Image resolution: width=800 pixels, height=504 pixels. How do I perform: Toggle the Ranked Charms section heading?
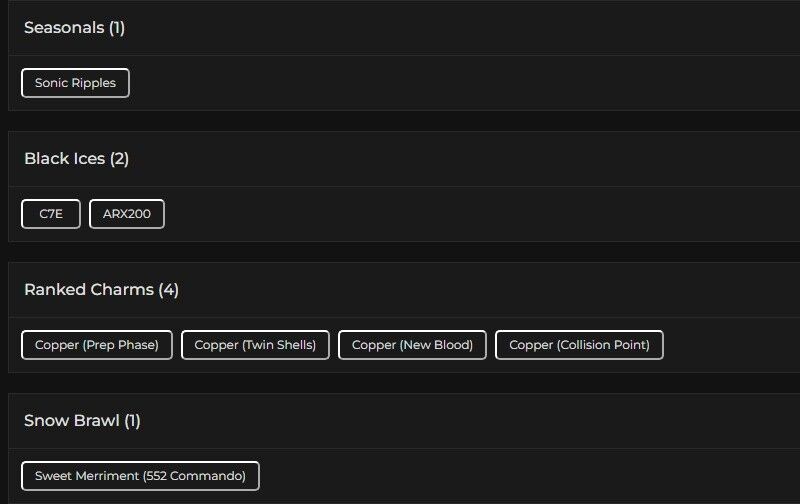tap(89, 290)
